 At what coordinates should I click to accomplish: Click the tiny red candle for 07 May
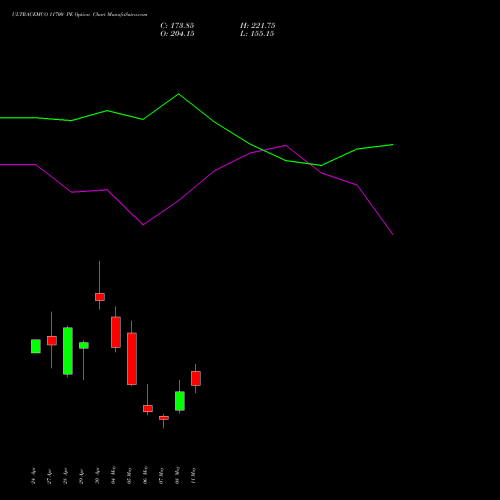[164, 418]
